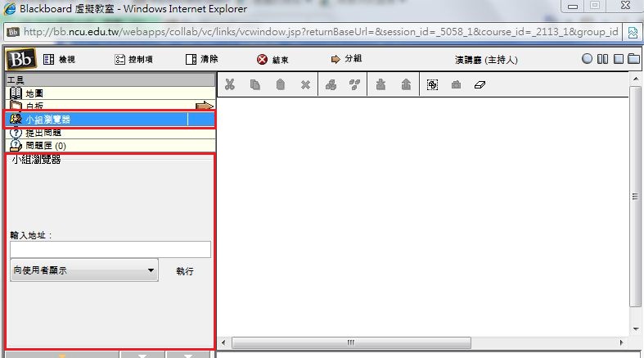This screenshot has width=644, height=358.
Task: Click the 輸入地址 address input field
Action: coord(110,250)
